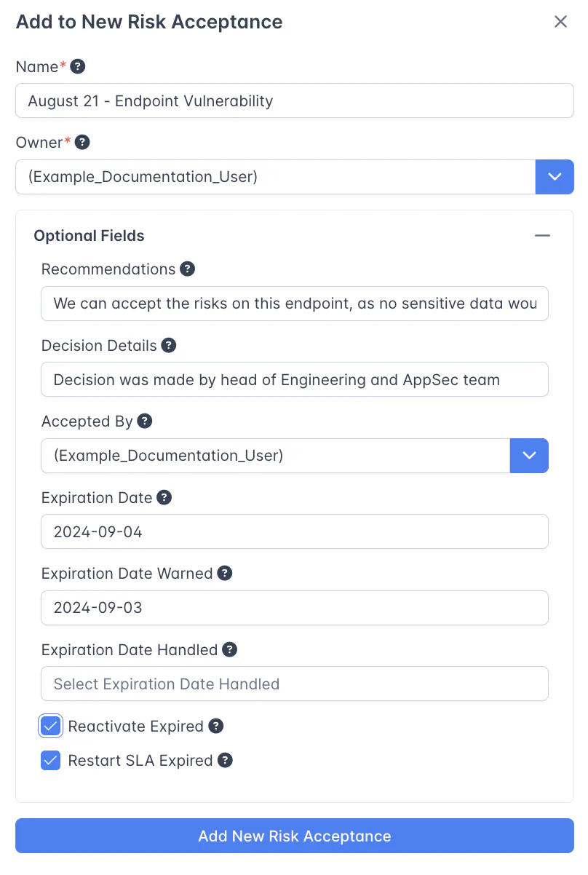Click the Name text field
588x875 pixels.
294,100
